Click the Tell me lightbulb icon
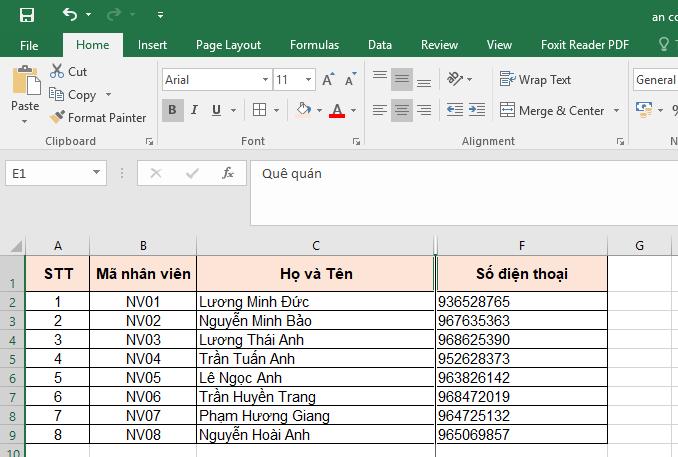 pyautogui.click(x=663, y=44)
